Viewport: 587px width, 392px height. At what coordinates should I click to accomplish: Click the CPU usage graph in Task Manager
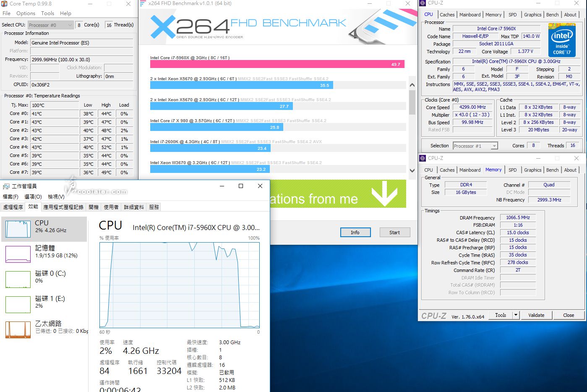point(180,285)
